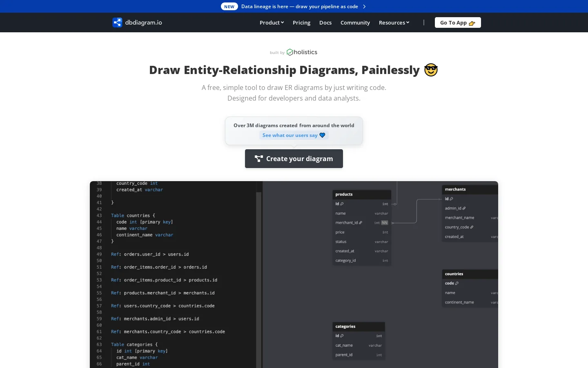
Task: Expand the Product dropdown menu
Action: [272, 22]
